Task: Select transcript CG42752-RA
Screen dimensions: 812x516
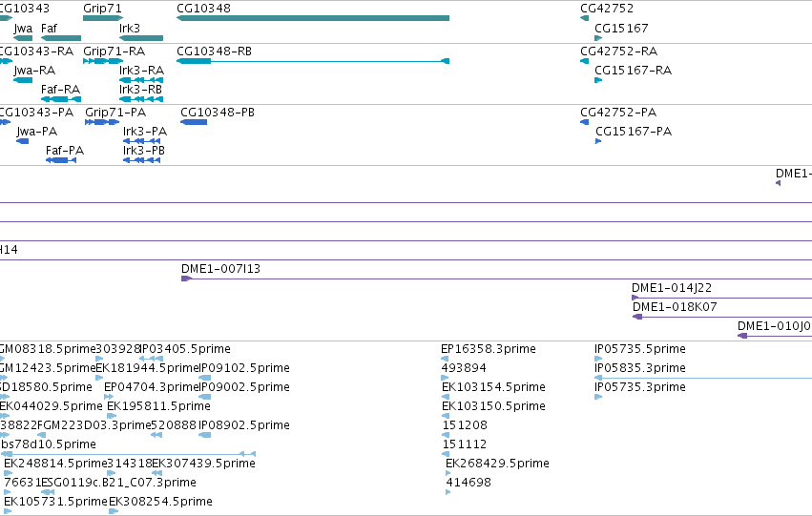Action: coord(619,52)
